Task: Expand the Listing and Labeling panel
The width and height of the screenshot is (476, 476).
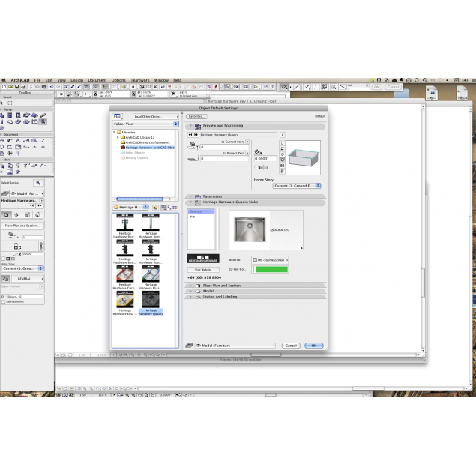Action: tap(190, 297)
